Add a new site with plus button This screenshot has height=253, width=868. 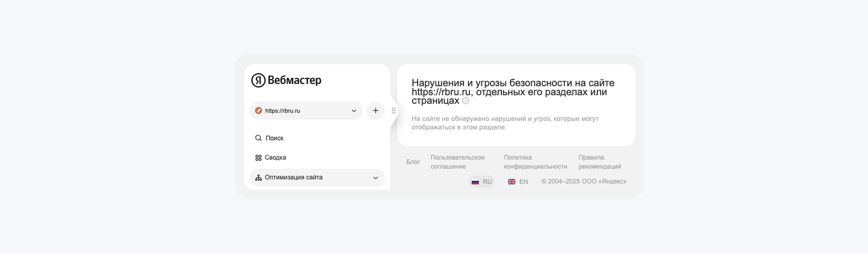376,111
